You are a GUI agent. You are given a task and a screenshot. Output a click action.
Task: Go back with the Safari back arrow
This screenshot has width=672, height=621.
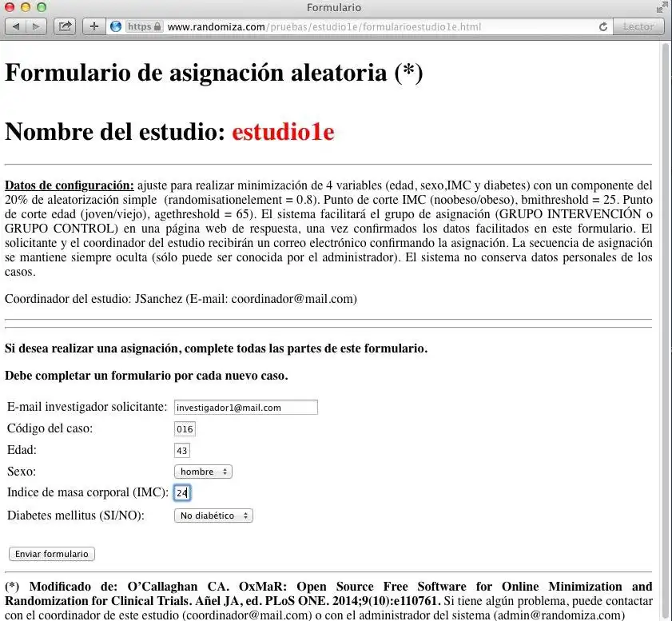coord(16,26)
